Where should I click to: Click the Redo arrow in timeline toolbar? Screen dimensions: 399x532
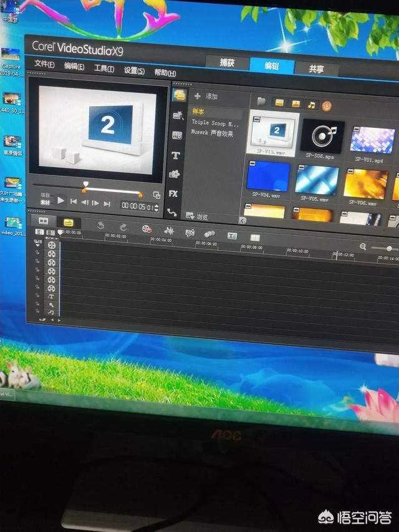click(123, 227)
